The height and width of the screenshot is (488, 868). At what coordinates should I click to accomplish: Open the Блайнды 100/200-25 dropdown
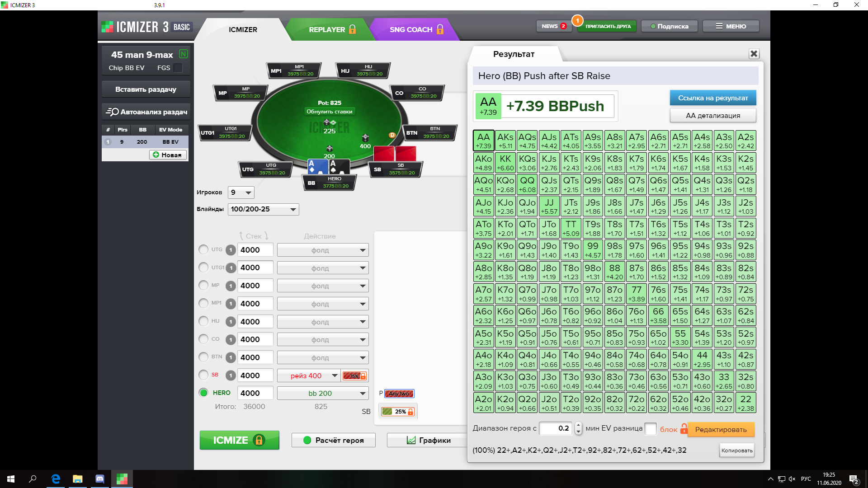point(263,209)
